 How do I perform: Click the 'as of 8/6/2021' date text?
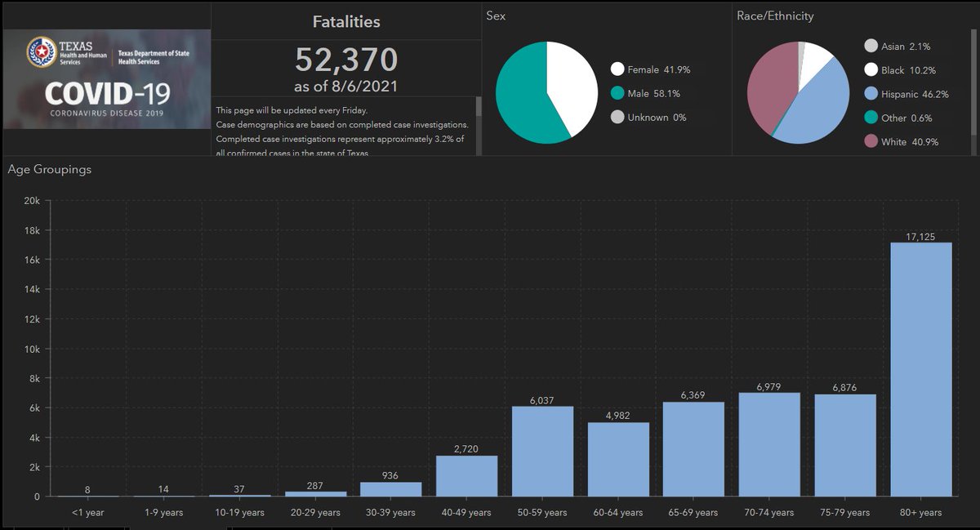(x=346, y=87)
